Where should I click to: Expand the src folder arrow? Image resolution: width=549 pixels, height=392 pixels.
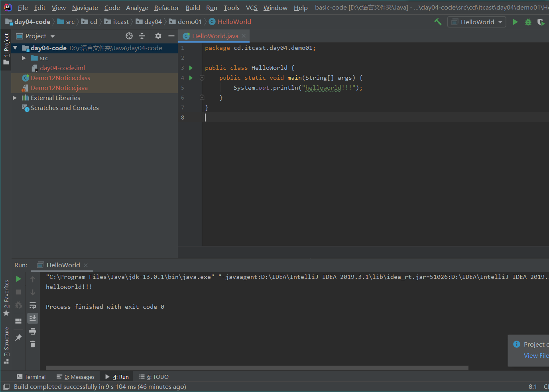point(24,58)
